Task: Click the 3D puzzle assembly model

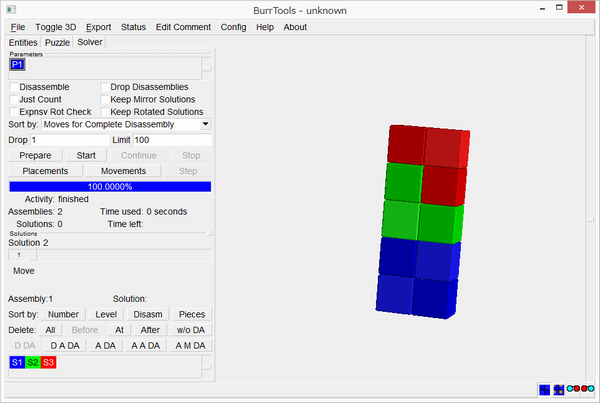Action: (423, 221)
